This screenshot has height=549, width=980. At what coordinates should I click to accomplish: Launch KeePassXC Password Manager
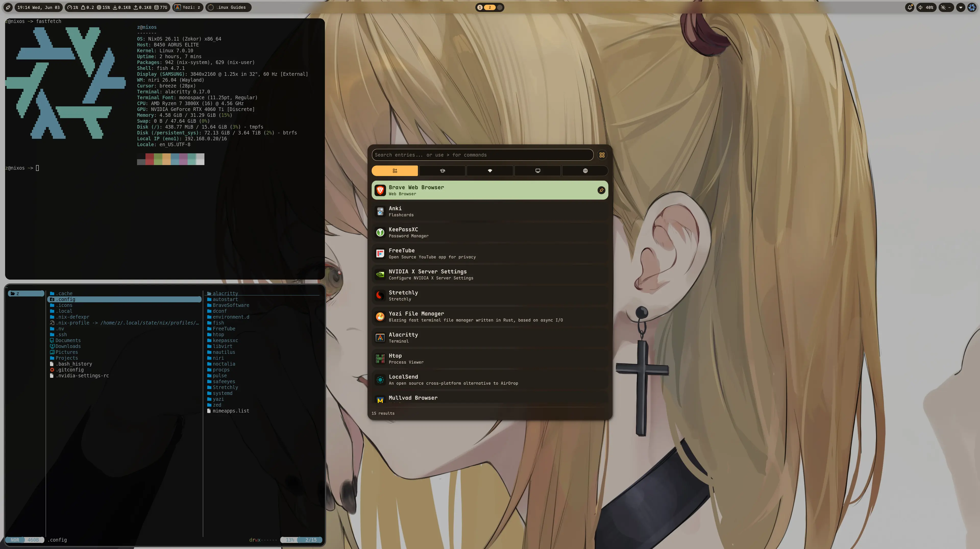coord(490,232)
